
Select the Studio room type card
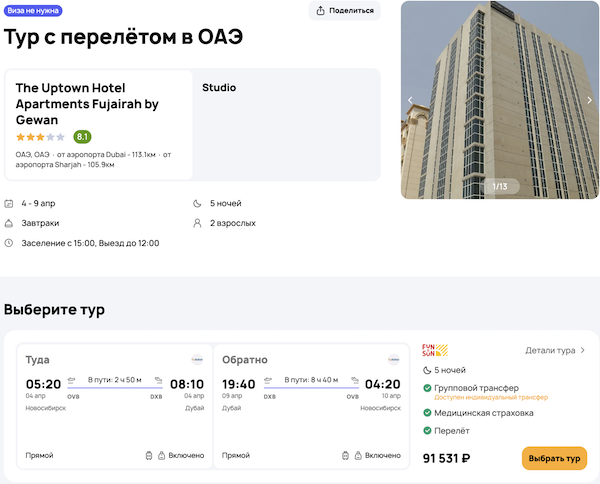tap(285, 124)
